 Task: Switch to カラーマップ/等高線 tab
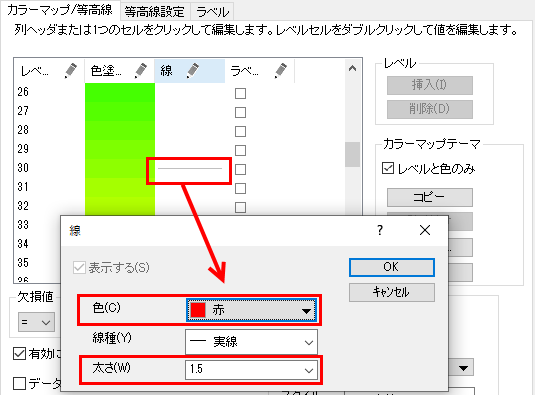60,10
